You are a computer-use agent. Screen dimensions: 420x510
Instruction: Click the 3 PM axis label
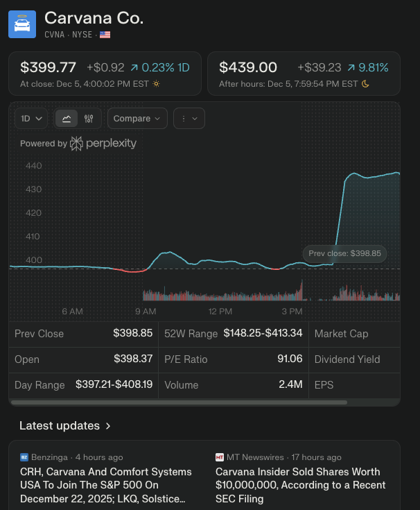(x=292, y=312)
